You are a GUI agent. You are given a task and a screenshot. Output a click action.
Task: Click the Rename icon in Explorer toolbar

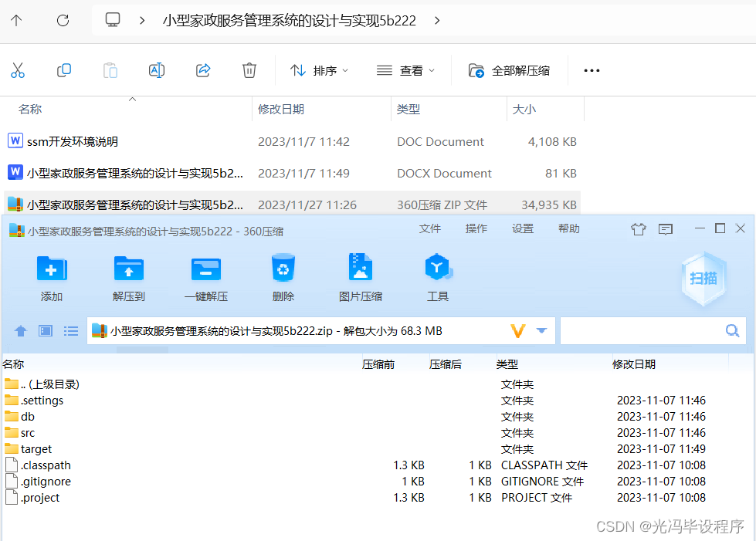pos(157,70)
